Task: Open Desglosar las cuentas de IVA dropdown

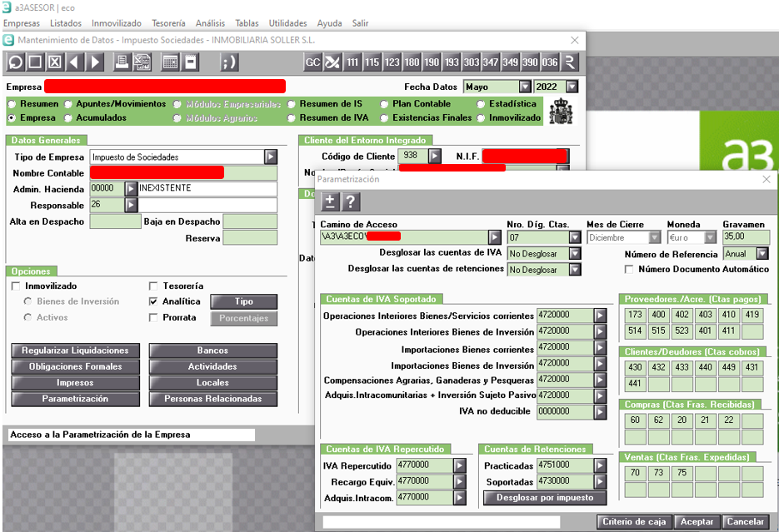Action: click(575, 254)
